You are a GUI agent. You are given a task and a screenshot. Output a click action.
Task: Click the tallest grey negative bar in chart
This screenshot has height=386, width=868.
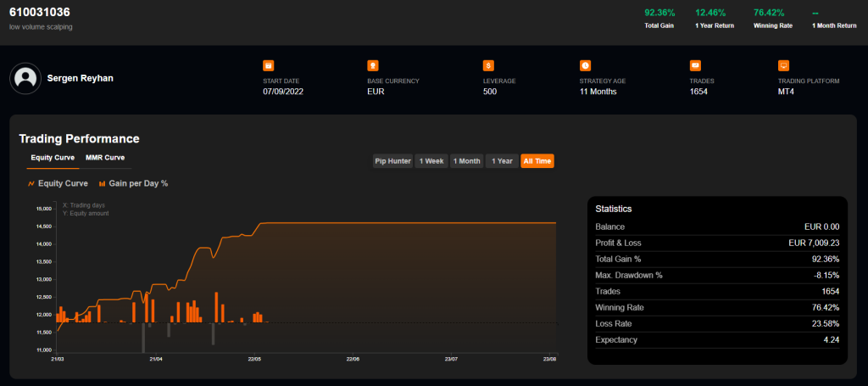(x=143, y=338)
